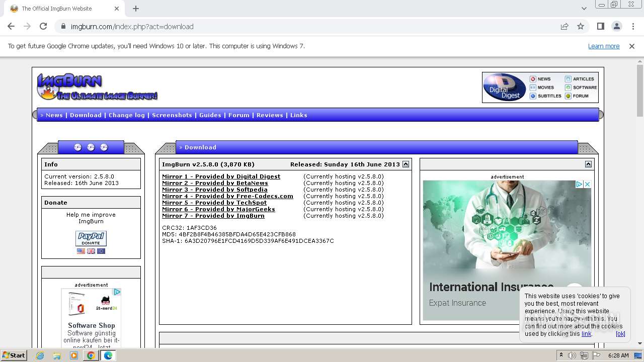Screen dimensions: 644x362
Task: Open the taskbar clock showing 6:28 AM
Action: (x=618, y=355)
